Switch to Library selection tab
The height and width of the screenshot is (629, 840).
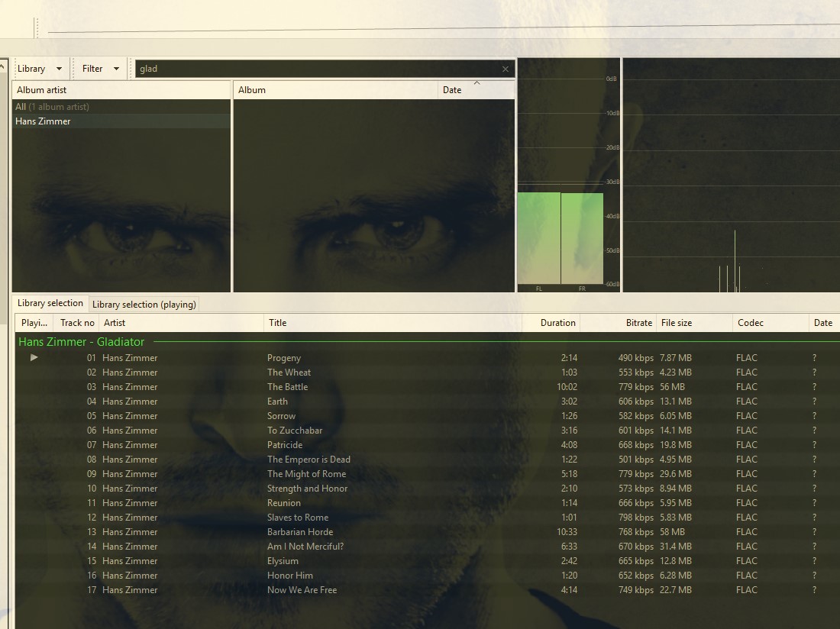click(50, 303)
